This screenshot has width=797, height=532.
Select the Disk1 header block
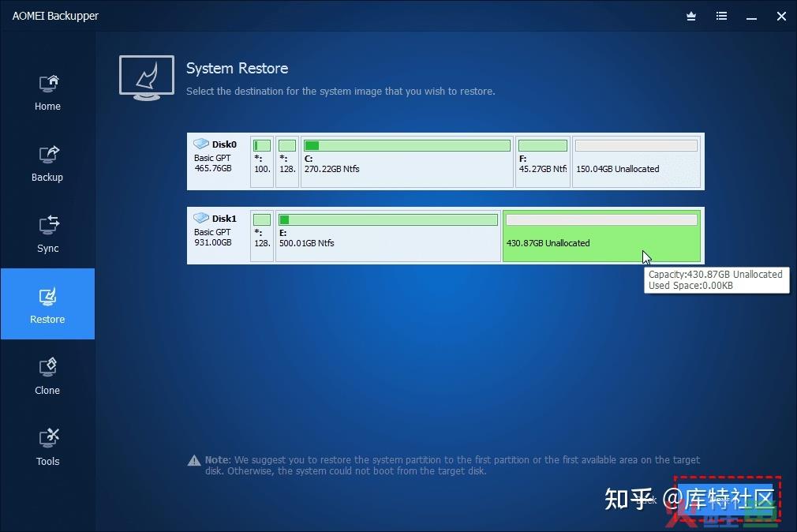219,235
